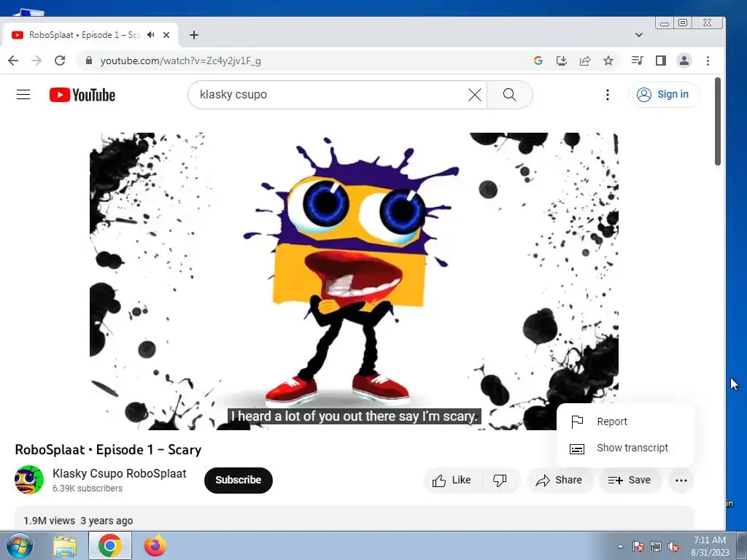Toggle the more actions ellipsis button

(681, 480)
